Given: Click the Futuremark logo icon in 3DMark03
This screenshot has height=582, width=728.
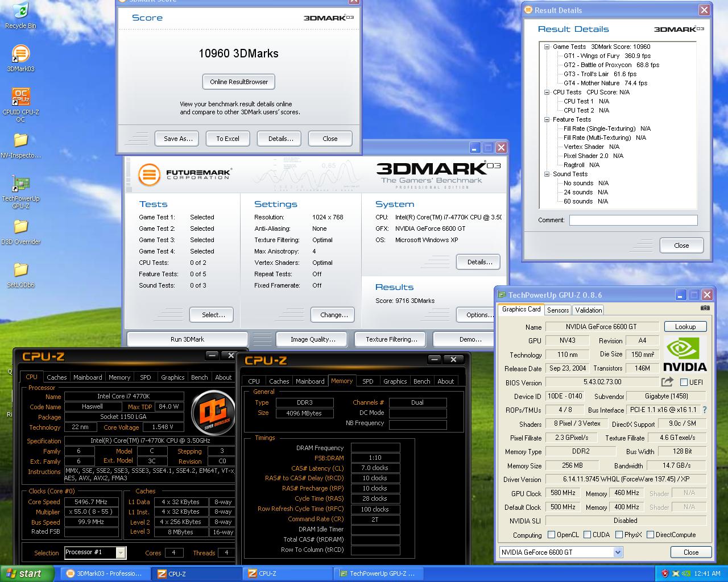Looking at the screenshot, I should coord(149,175).
